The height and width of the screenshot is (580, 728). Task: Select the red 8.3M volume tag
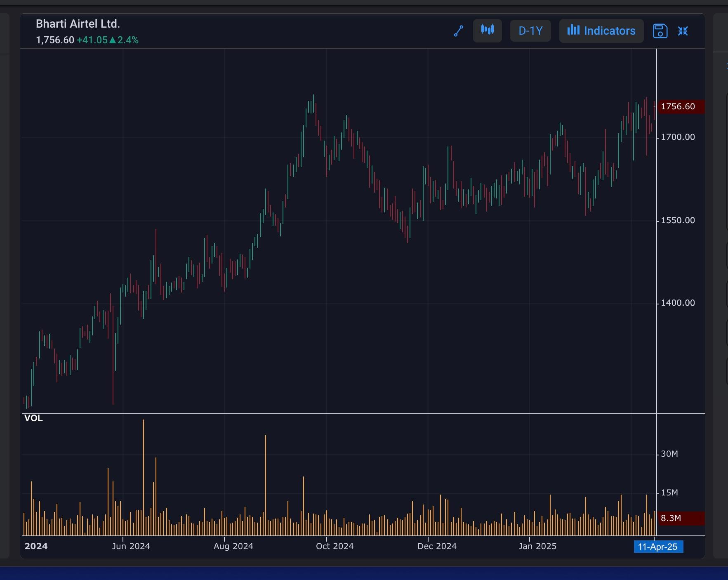coord(681,518)
